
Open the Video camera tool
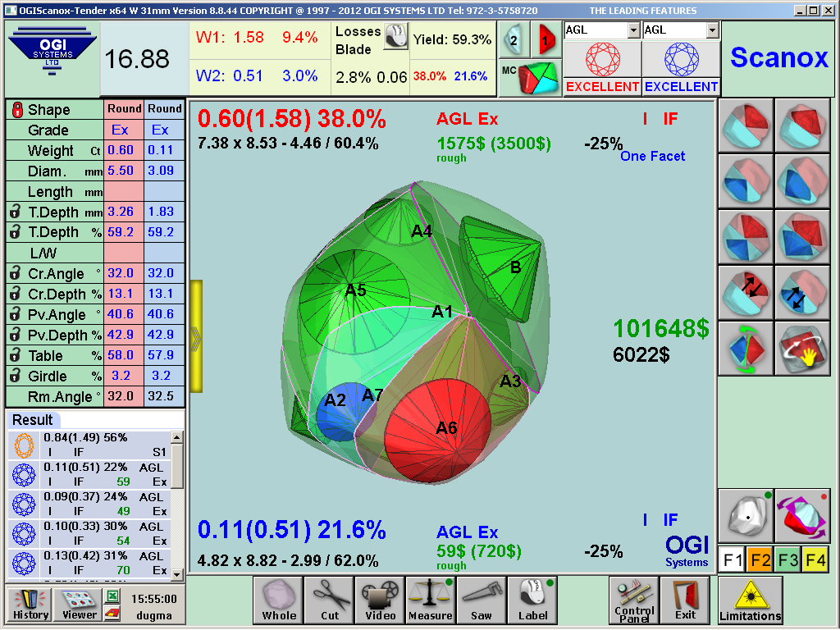click(x=380, y=600)
